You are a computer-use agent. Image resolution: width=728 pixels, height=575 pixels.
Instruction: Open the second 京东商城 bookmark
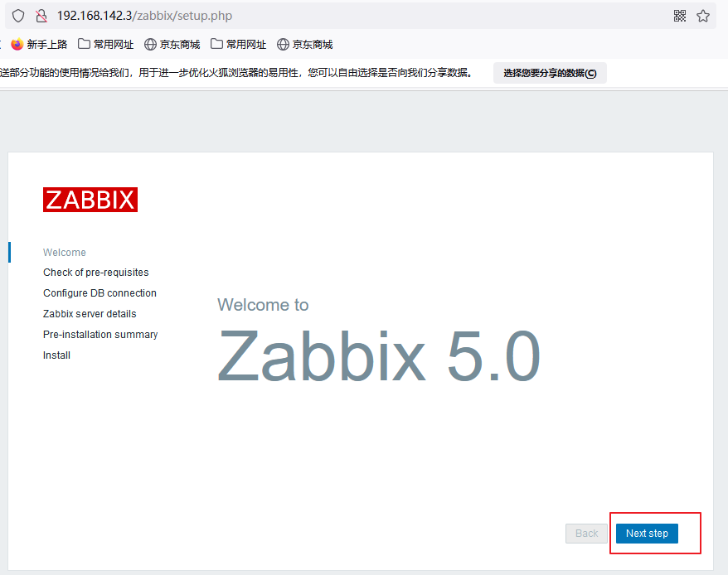(305, 45)
